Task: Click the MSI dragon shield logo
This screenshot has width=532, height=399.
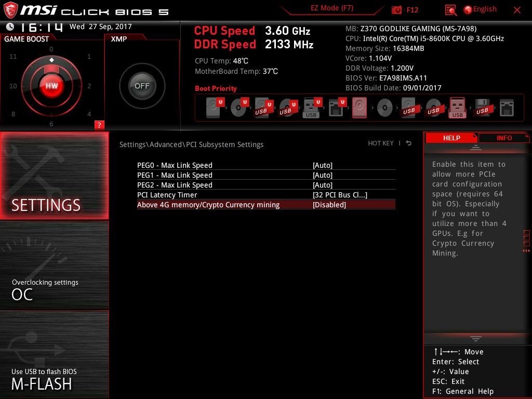Action: click(x=10, y=10)
